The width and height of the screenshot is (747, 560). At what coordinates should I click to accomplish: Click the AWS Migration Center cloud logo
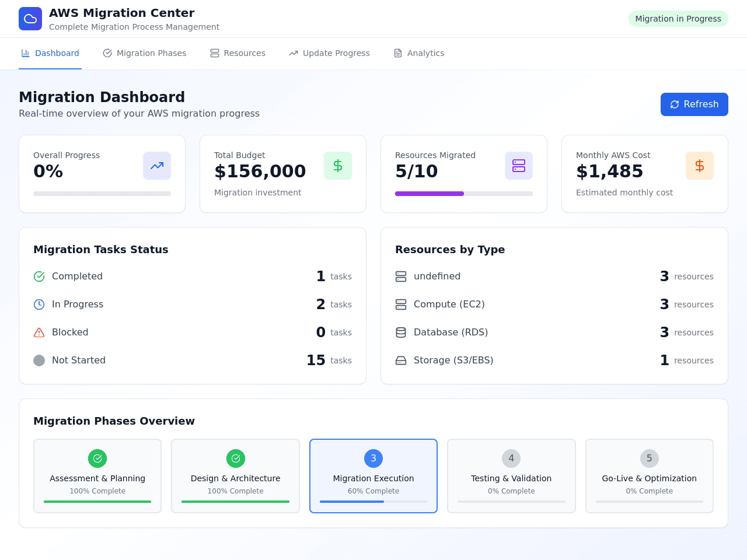click(30, 19)
